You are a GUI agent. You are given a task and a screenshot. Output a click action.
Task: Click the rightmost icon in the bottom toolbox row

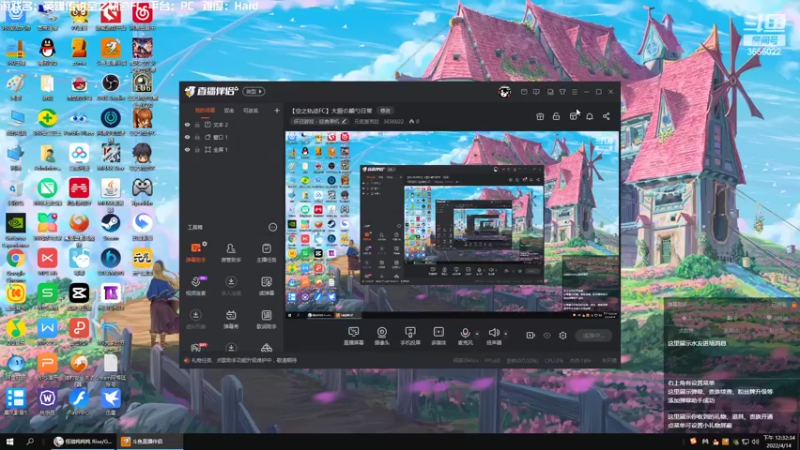click(x=266, y=347)
